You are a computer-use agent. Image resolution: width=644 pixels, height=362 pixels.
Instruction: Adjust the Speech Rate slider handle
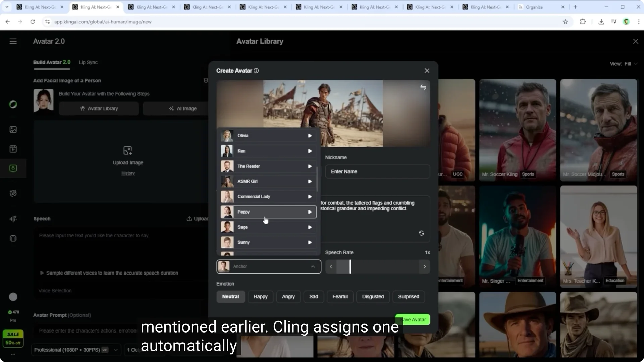[x=350, y=267]
